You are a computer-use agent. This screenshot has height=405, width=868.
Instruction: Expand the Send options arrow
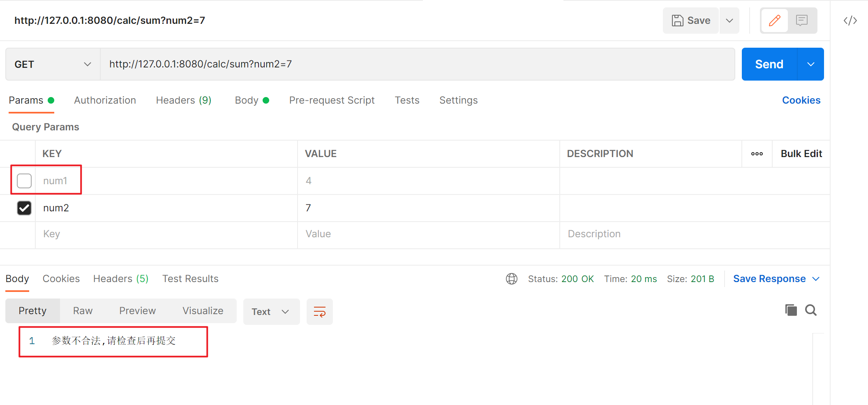click(x=811, y=64)
